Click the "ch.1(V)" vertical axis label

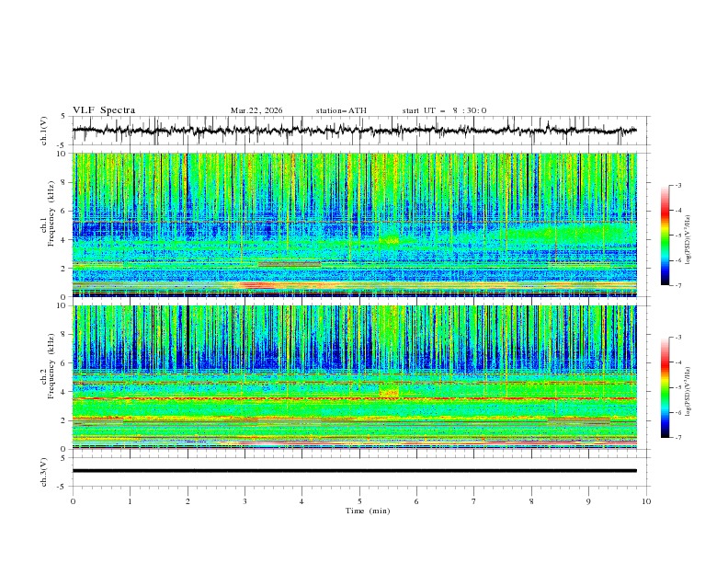(43, 131)
